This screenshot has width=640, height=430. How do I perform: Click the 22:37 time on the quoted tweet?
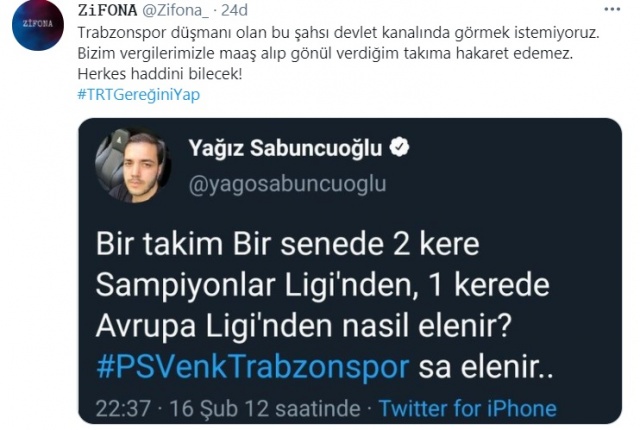(x=123, y=408)
